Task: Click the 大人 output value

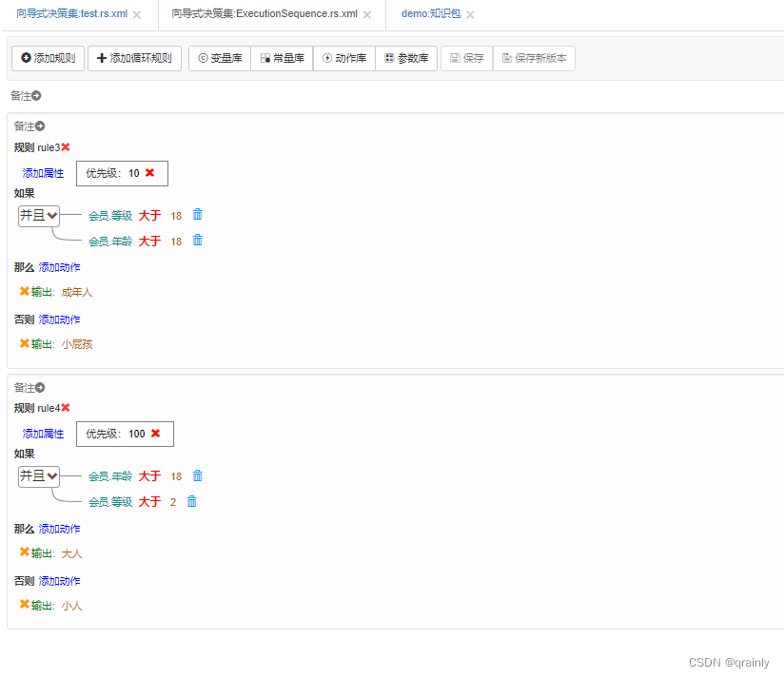Action: click(71, 553)
